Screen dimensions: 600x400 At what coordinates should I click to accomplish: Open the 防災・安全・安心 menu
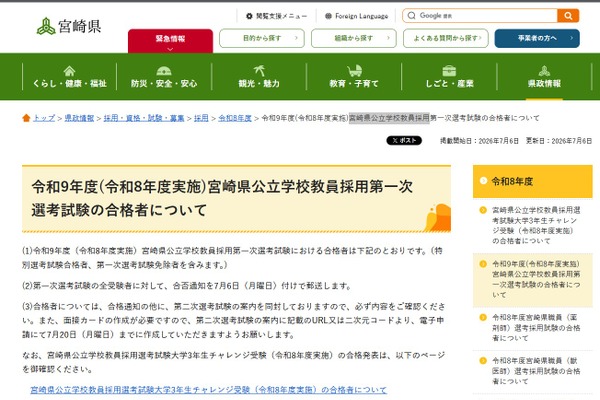[164, 77]
